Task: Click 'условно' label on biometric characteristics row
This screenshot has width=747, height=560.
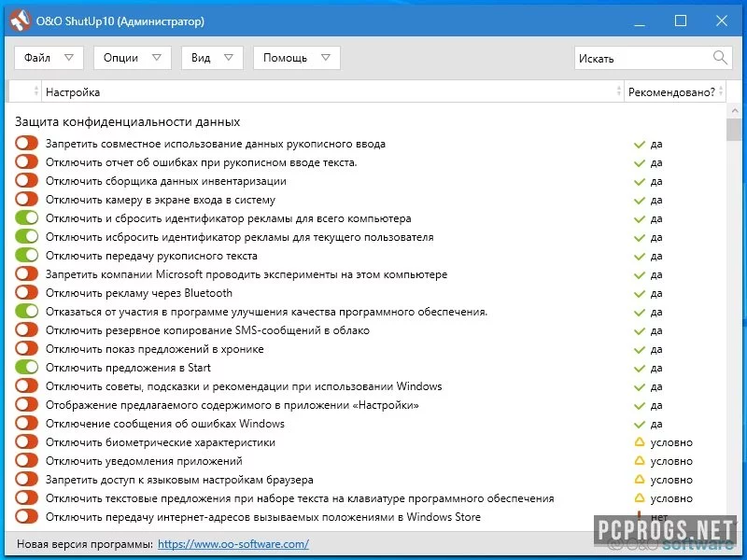Action: 671,442
